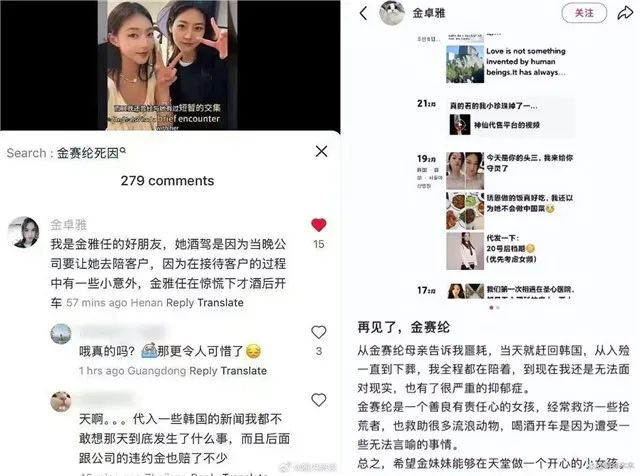Tap Reply on the Henan comment

pyautogui.click(x=180, y=303)
